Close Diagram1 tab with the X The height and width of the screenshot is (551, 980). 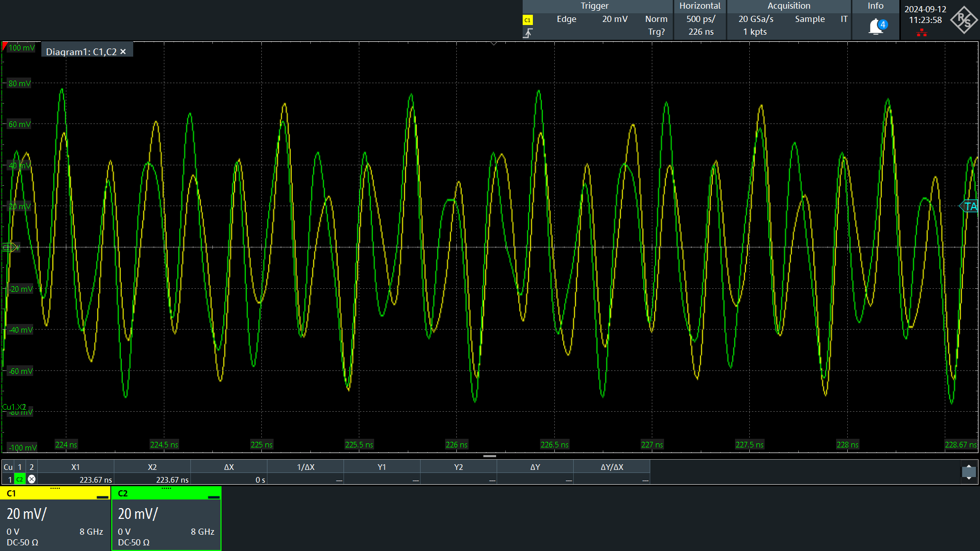coord(123,52)
